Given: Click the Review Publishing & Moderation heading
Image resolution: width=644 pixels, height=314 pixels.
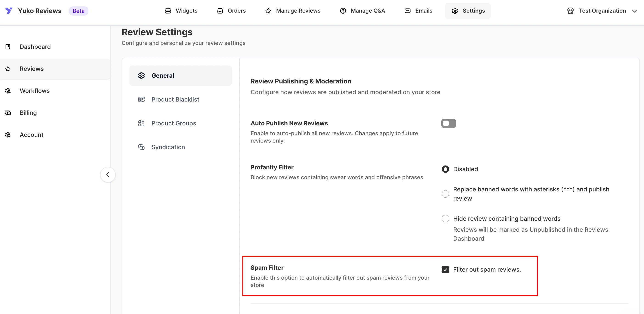Looking at the screenshot, I should click(301, 81).
